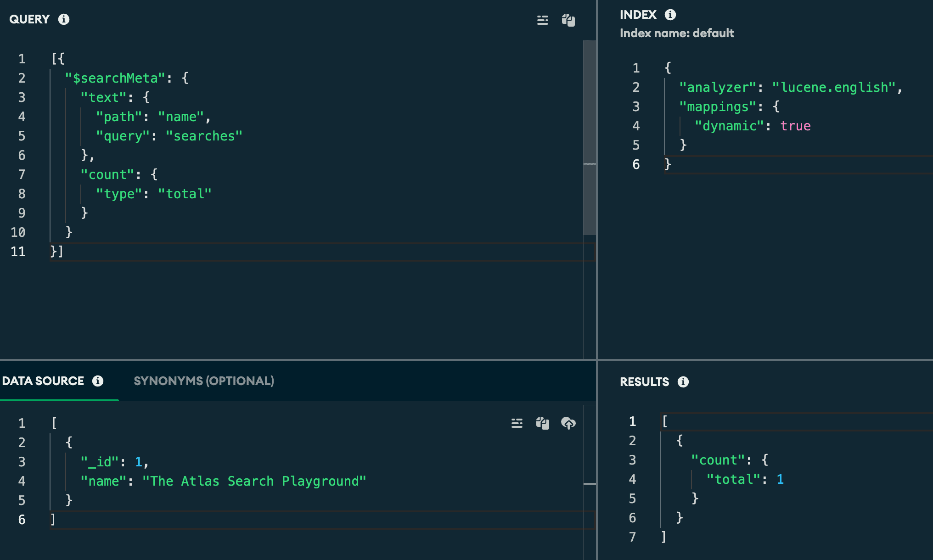Click the "searches" query value in editor
Screen dimensions: 933x560
point(204,136)
